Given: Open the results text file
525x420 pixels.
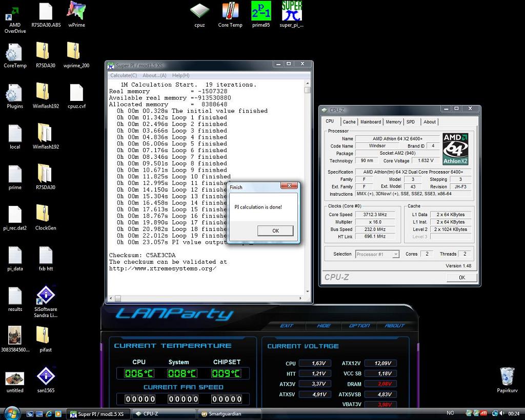Looking at the screenshot, I should click(15, 300).
